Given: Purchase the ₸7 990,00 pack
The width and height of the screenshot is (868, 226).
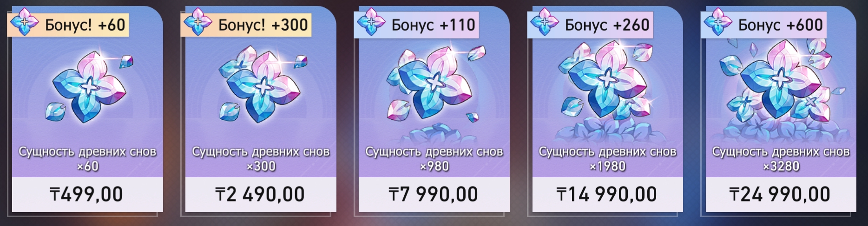Looking at the screenshot, I should click(434, 194).
